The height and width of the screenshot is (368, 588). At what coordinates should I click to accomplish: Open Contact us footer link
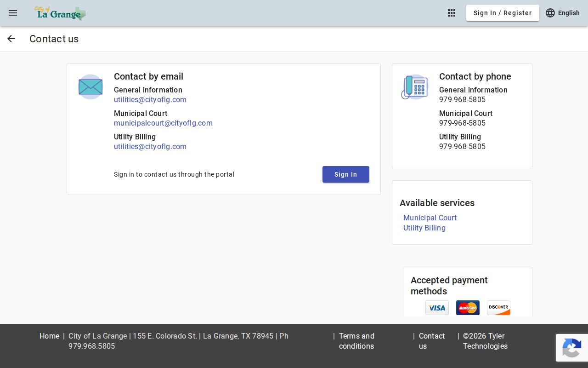(x=432, y=341)
